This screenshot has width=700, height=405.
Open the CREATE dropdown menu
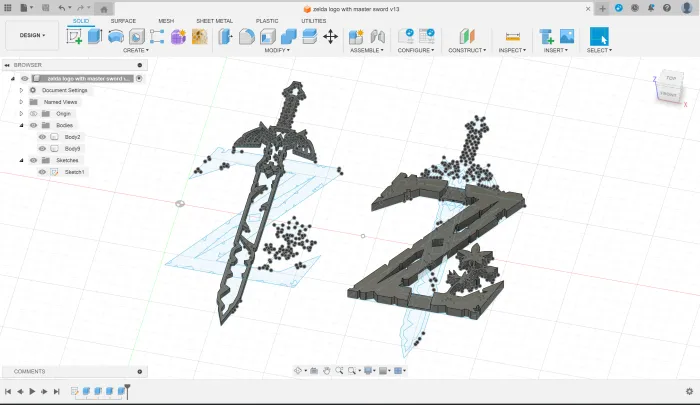[x=136, y=50]
